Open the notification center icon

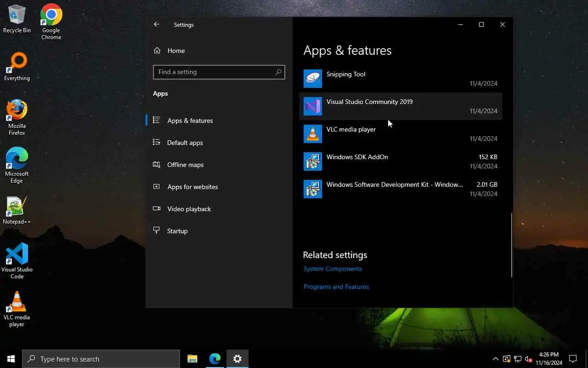pyautogui.click(x=573, y=359)
